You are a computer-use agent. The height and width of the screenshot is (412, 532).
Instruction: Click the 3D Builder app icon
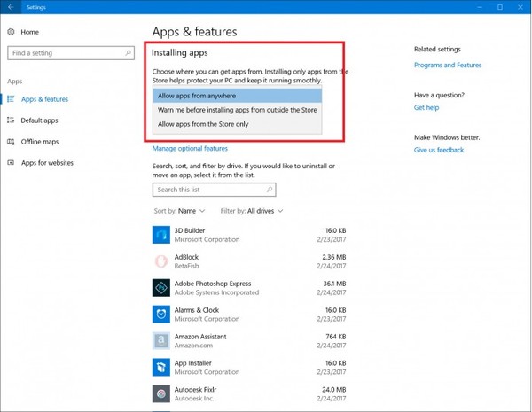click(161, 235)
